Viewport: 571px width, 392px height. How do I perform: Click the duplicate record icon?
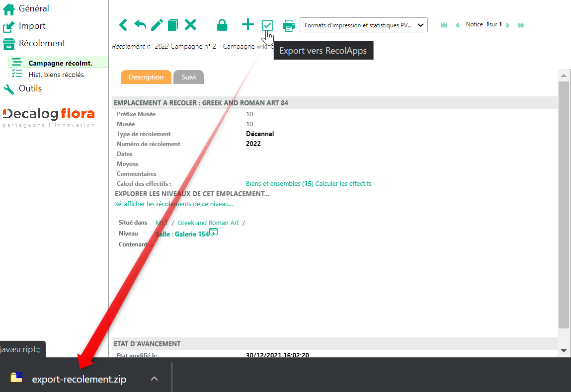coord(172,25)
